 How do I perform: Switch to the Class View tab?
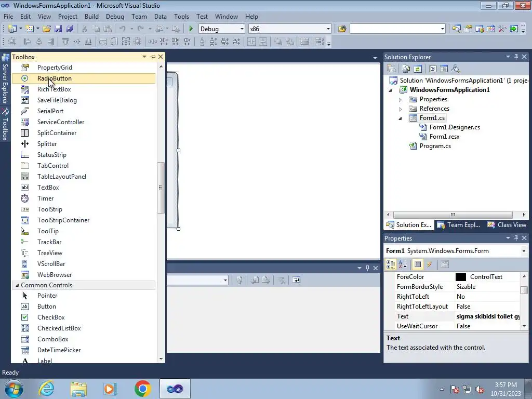click(507, 225)
